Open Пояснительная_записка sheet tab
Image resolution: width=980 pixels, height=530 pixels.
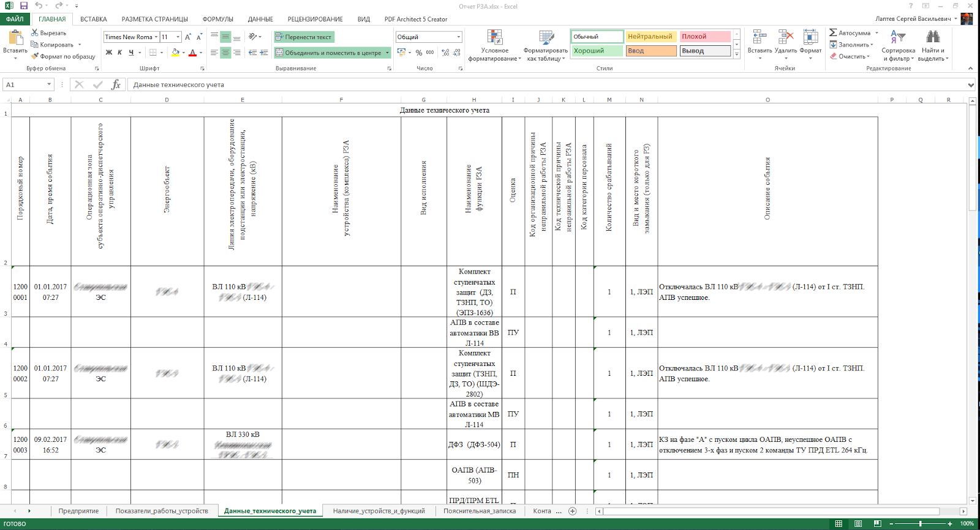480,511
